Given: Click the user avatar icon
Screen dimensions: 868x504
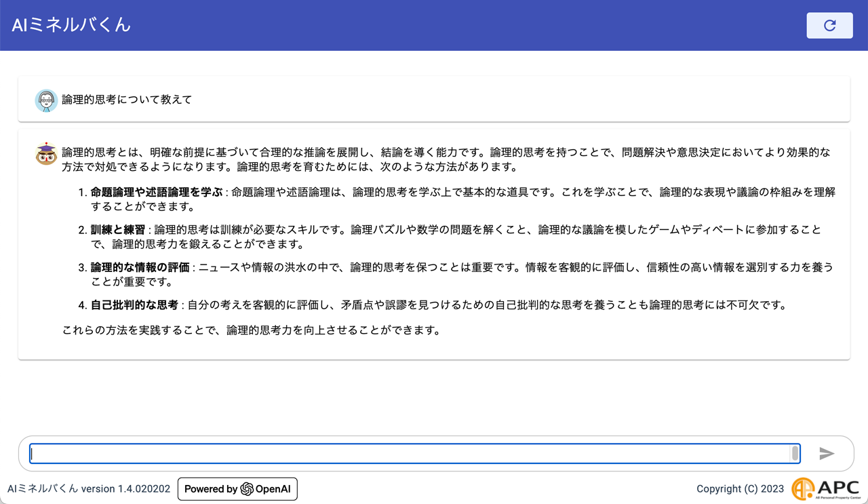Looking at the screenshot, I should pos(46,100).
